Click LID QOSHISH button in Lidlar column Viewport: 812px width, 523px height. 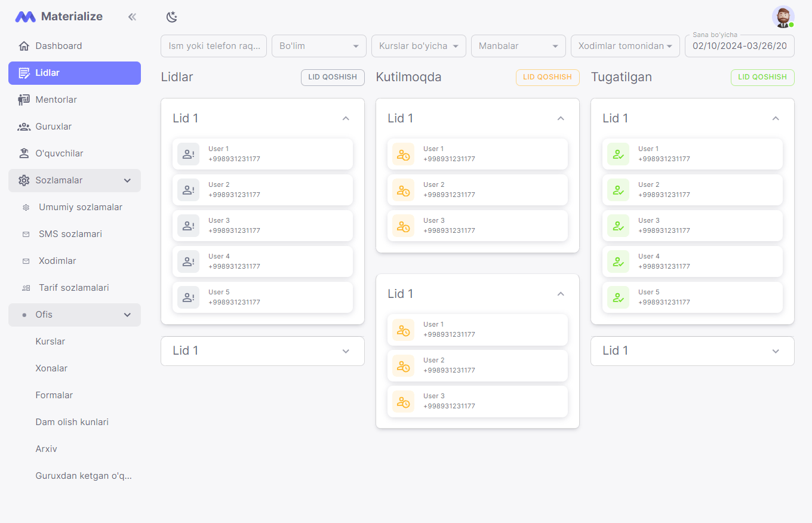pyautogui.click(x=333, y=78)
